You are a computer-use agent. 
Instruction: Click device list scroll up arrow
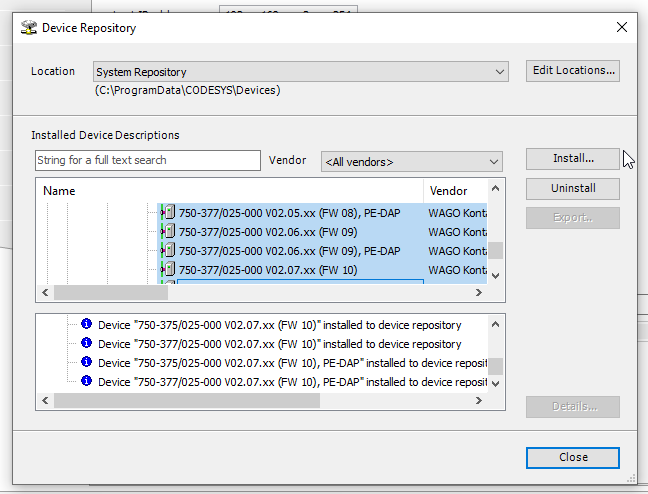[496, 189]
